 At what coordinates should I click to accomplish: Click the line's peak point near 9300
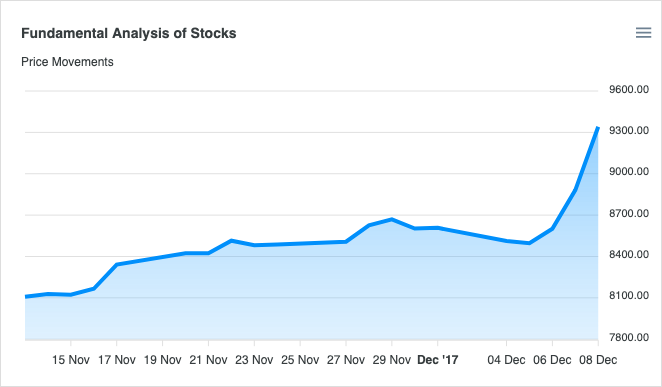[598, 127]
